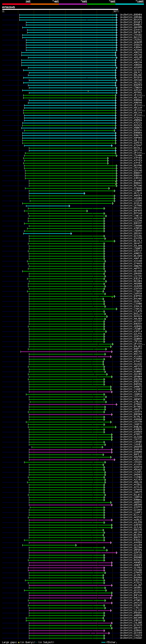The width and height of the screenshot is (146, 644).
Task: Select hit UniRef100_C5F1D0
Action: 131,341
